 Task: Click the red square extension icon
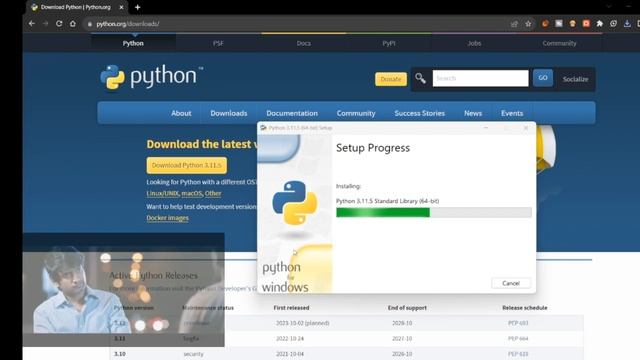click(586, 24)
